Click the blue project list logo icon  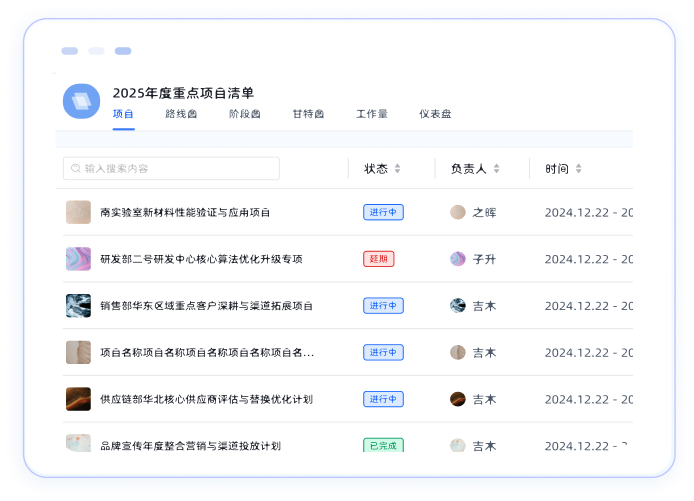pyautogui.click(x=81, y=101)
